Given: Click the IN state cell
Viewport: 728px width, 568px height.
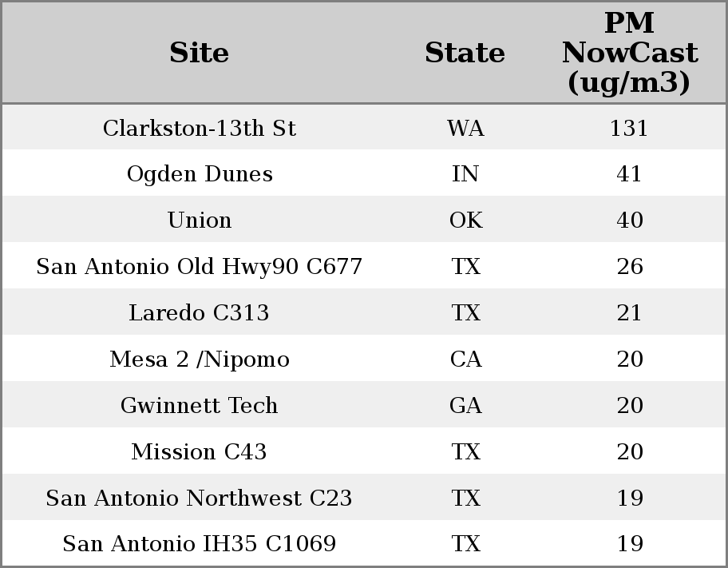Looking at the screenshot, I should pos(465,174).
